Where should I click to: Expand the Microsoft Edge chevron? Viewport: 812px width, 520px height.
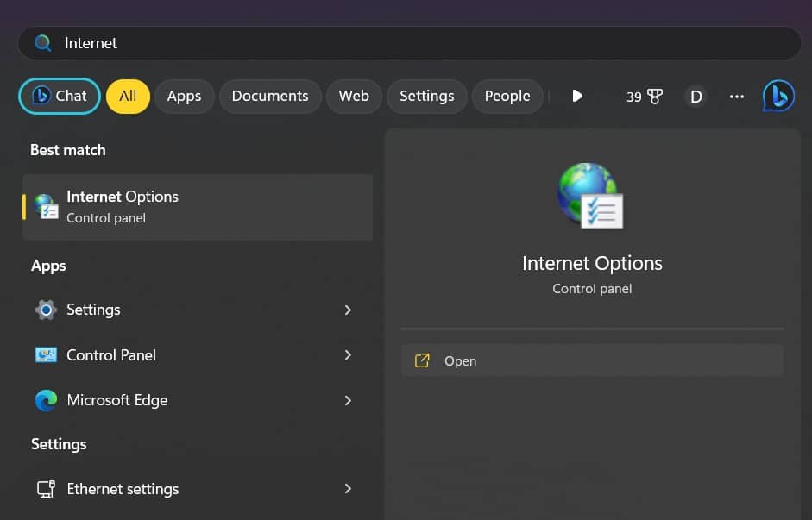tap(348, 400)
